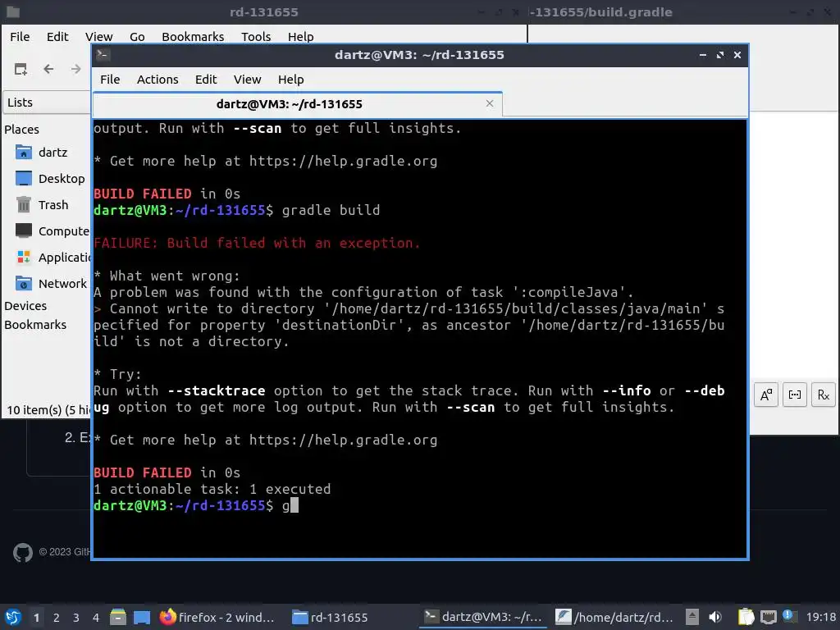Click the Devices section header
The height and width of the screenshot is (630, 840).
coord(25,306)
